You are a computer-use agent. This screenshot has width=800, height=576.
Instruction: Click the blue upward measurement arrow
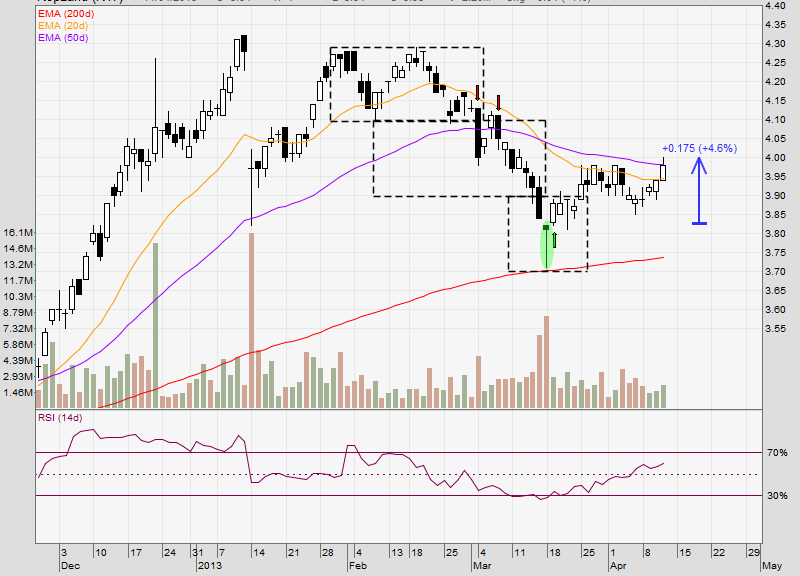click(700, 180)
